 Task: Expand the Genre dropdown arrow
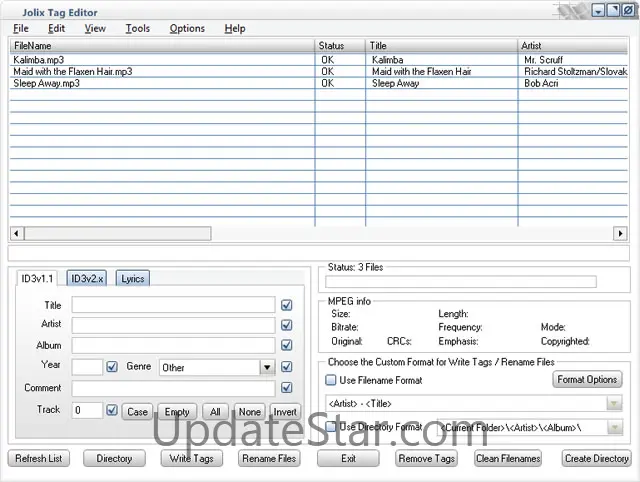267,367
